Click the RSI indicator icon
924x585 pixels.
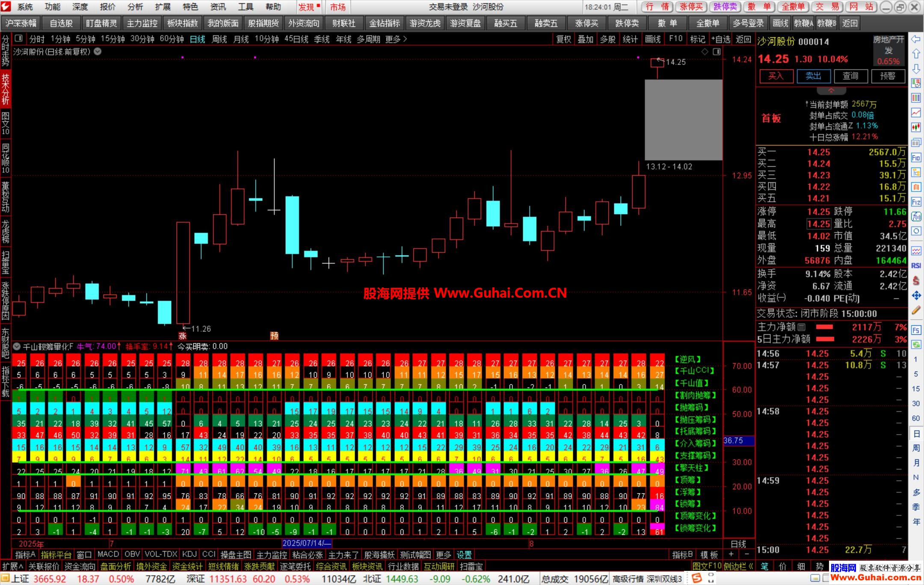(x=916, y=266)
